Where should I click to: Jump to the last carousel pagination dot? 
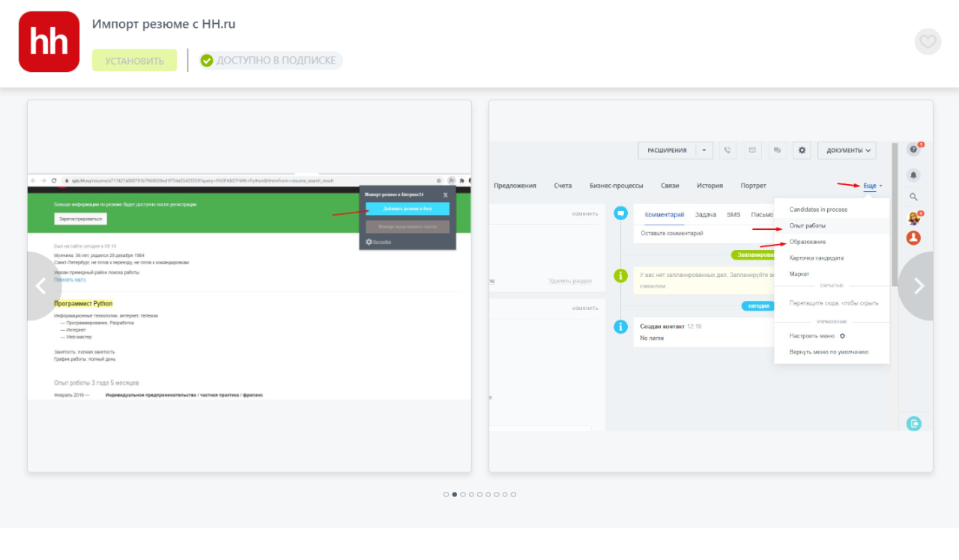pyautogui.click(x=513, y=494)
